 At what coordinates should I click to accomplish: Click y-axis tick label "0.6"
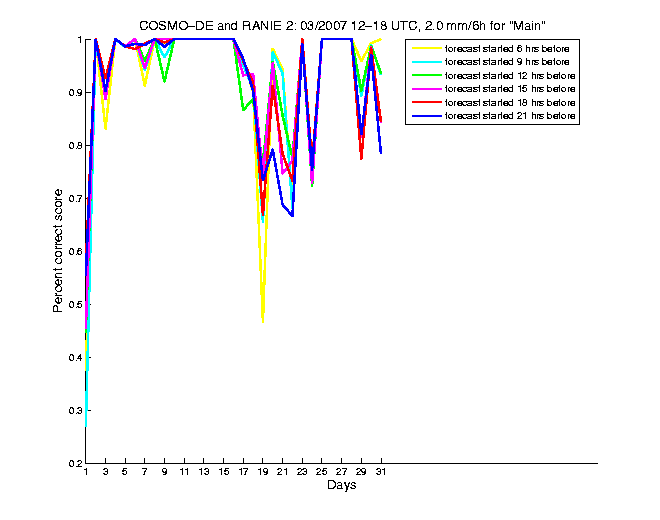(75, 252)
